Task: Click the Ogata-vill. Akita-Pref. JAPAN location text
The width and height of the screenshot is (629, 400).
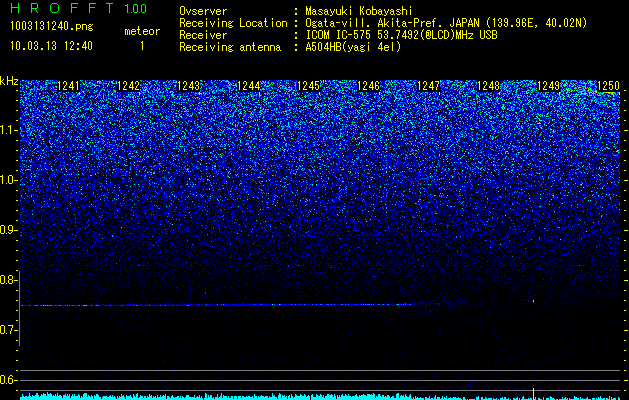Action: [x=446, y=23]
